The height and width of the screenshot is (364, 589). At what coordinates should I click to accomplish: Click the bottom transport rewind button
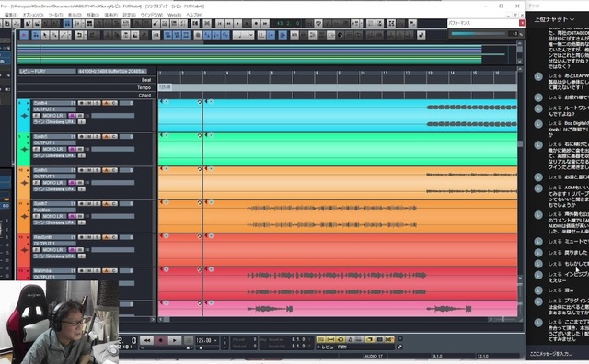(147, 340)
